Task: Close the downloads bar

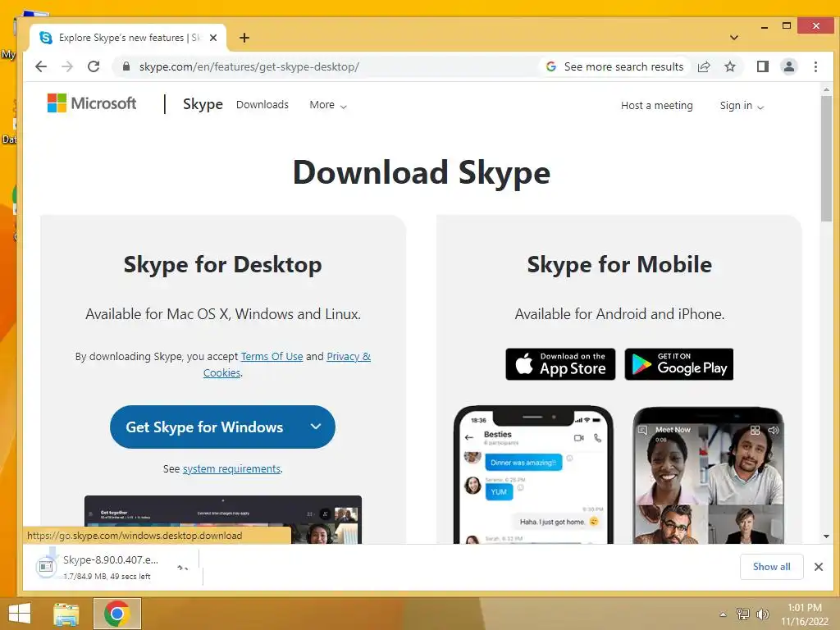Action: coord(819,567)
